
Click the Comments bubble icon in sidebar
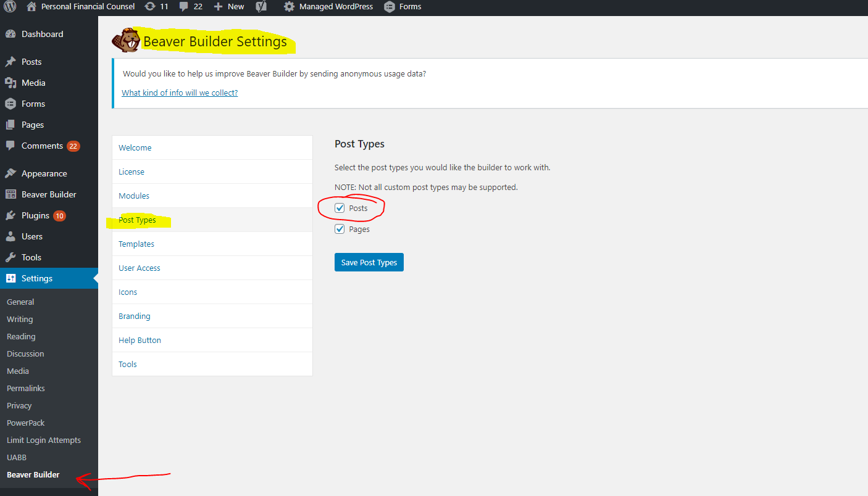click(x=10, y=146)
